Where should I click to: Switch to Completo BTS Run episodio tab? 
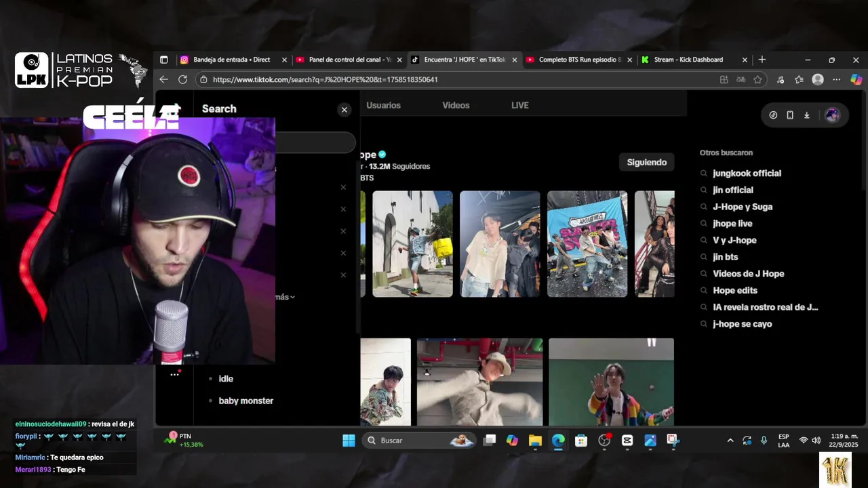580,60
